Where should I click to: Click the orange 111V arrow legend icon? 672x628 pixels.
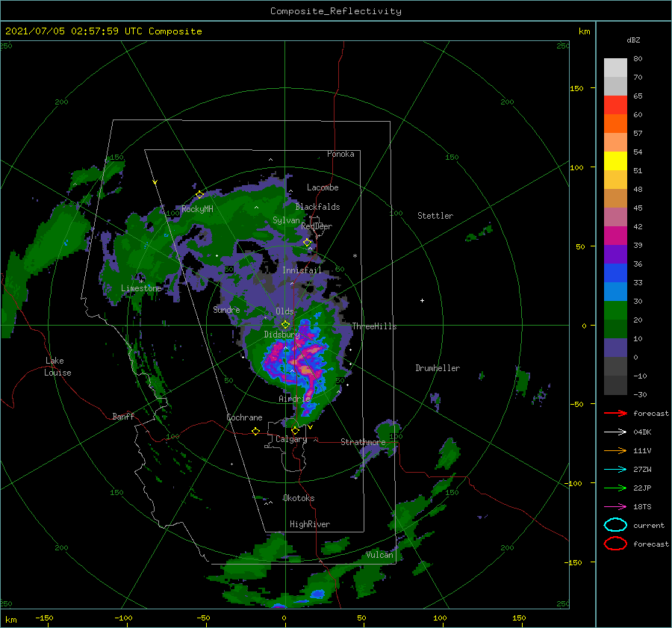[615, 450]
